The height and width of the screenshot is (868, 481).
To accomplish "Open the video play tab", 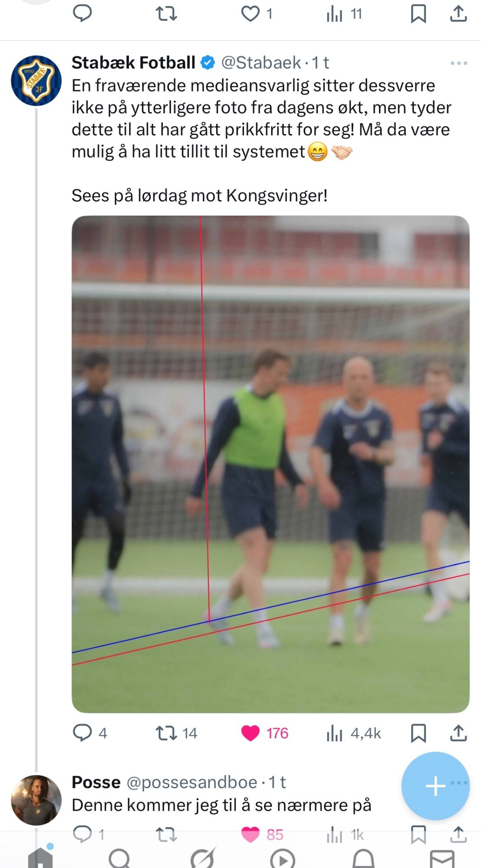I will pyautogui.click(x=283, y=859).
